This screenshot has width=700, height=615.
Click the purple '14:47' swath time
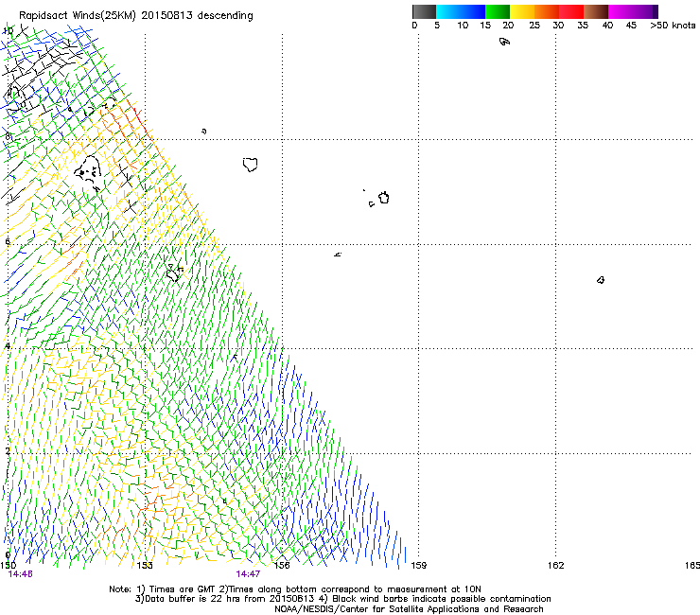pos(248,574)
